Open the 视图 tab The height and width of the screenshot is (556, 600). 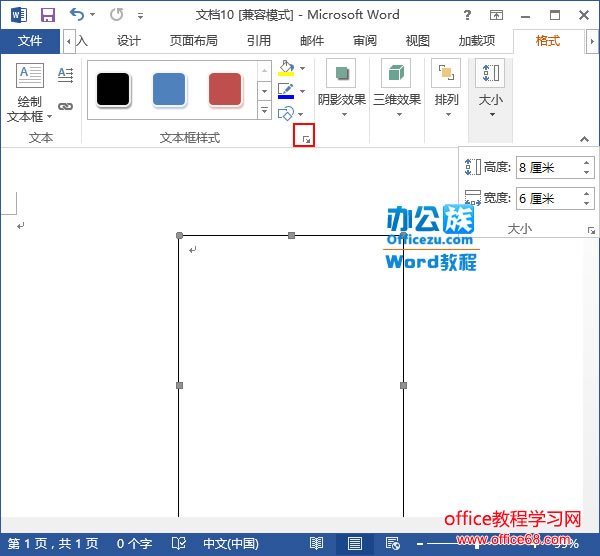418,41
